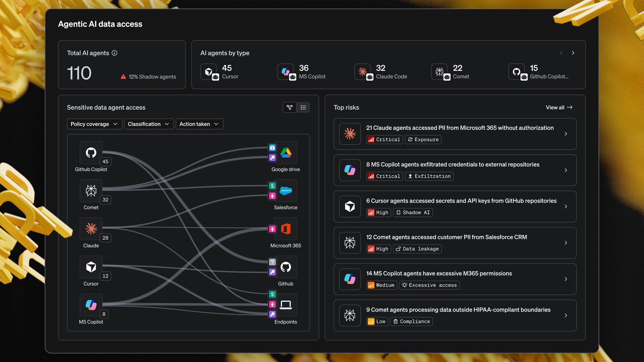Click the pink person badge on Salesforce

pos(272,196)
